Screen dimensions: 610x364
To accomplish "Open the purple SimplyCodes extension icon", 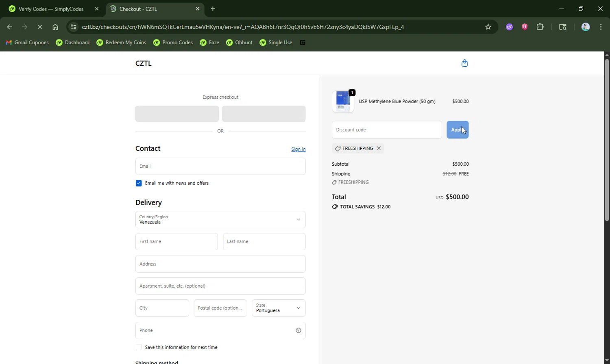I will [x=509, y=27].
